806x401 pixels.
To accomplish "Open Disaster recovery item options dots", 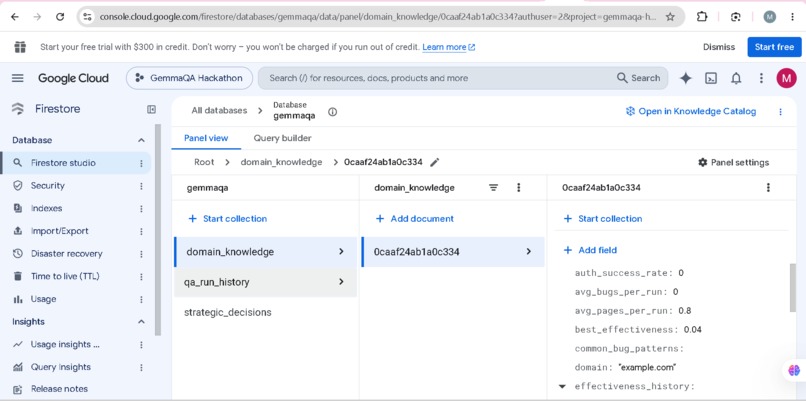I will (141, 254).
